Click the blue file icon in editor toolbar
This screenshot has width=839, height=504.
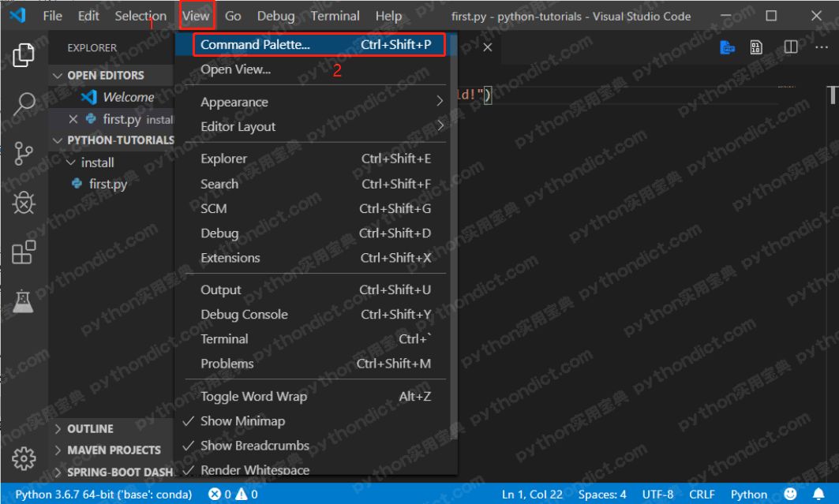727,47
